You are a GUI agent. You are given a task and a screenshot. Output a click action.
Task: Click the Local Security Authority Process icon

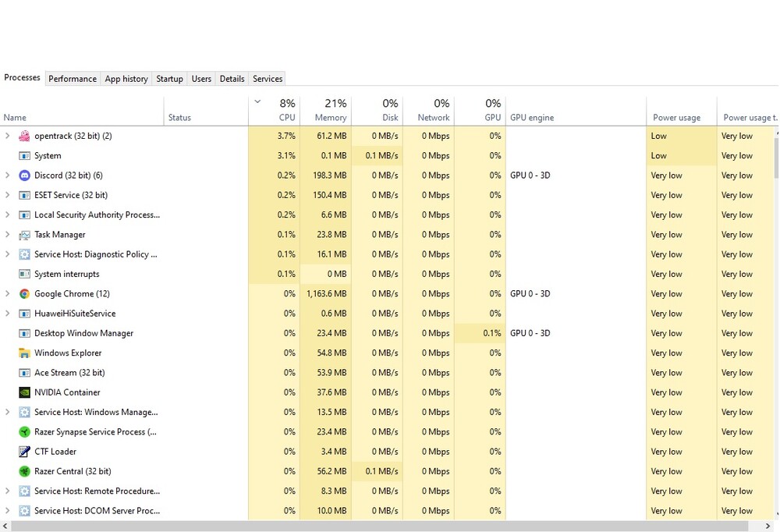point(24,215)
